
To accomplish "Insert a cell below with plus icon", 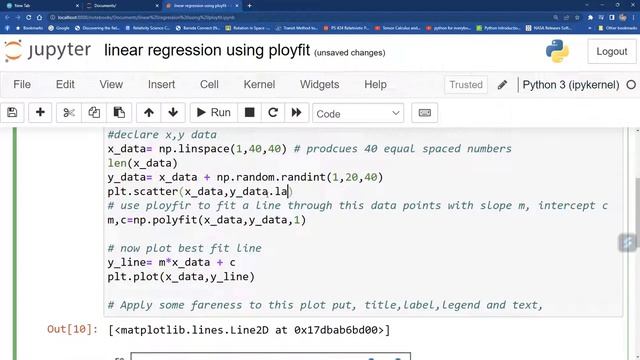I will tap(40, 113).
